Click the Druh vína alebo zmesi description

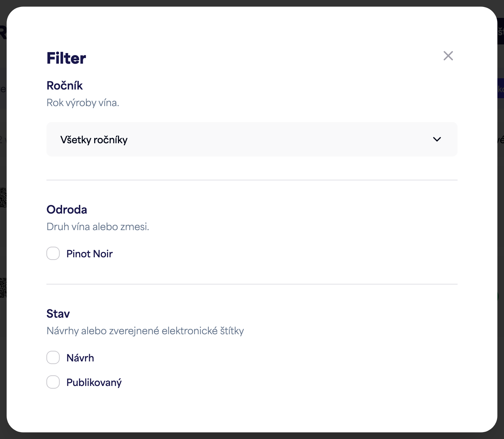tap(98, 227)
